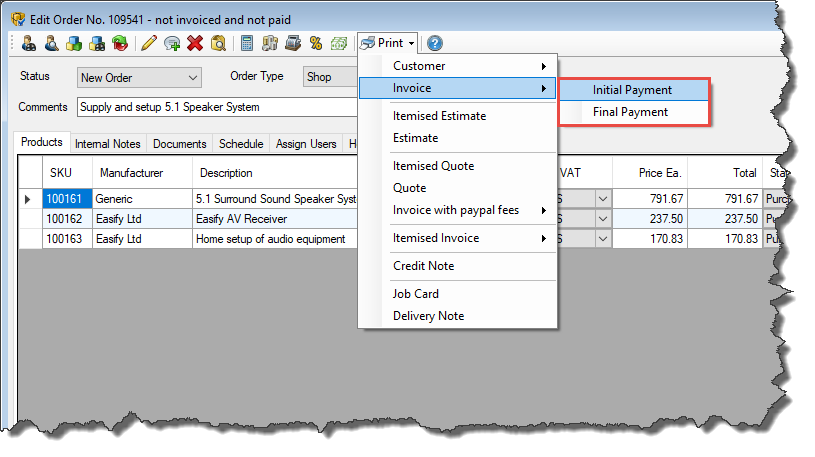The width and height of the screenshot is (815, 457).
Task: Click the red X delete icon
Action: click(195, 43)
